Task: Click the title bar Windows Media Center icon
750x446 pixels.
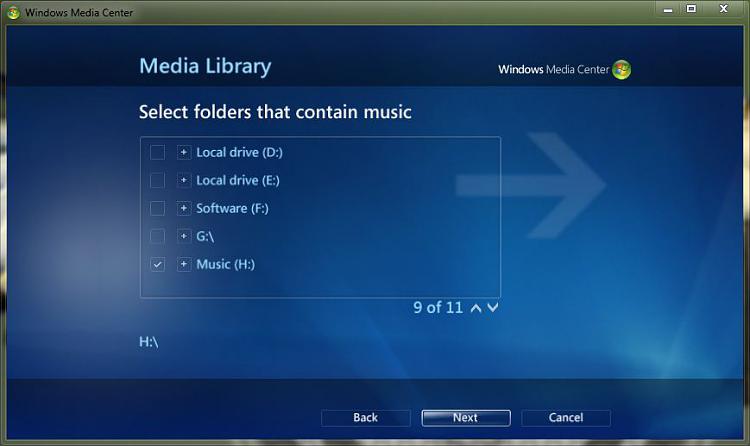Action: coord(13,12)
